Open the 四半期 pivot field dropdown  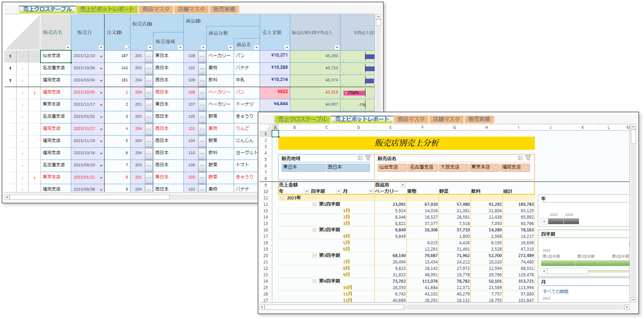(x=338, y=192)
